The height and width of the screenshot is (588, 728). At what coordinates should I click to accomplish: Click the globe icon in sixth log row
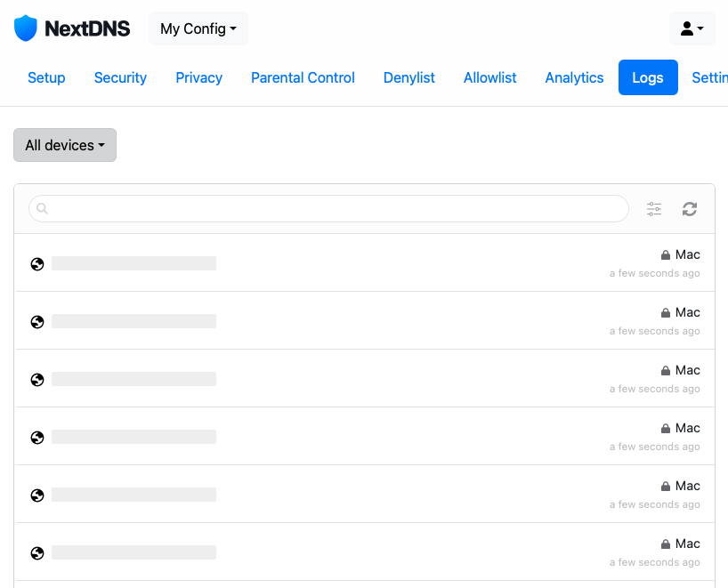(37, 552)
